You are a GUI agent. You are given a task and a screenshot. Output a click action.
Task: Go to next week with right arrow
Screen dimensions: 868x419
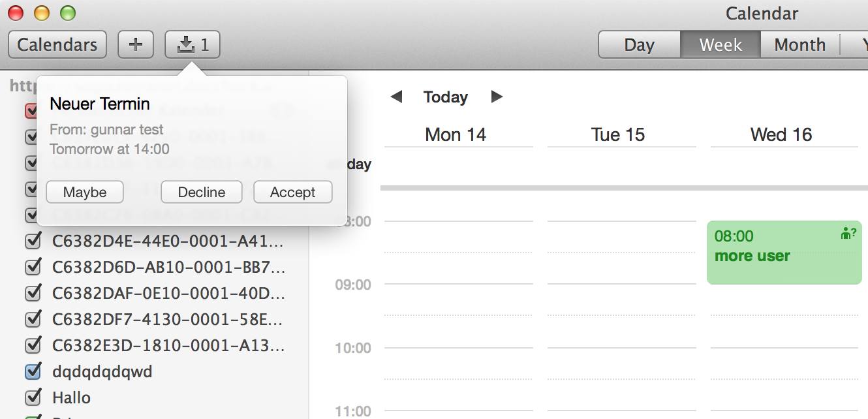click(497, 97)
